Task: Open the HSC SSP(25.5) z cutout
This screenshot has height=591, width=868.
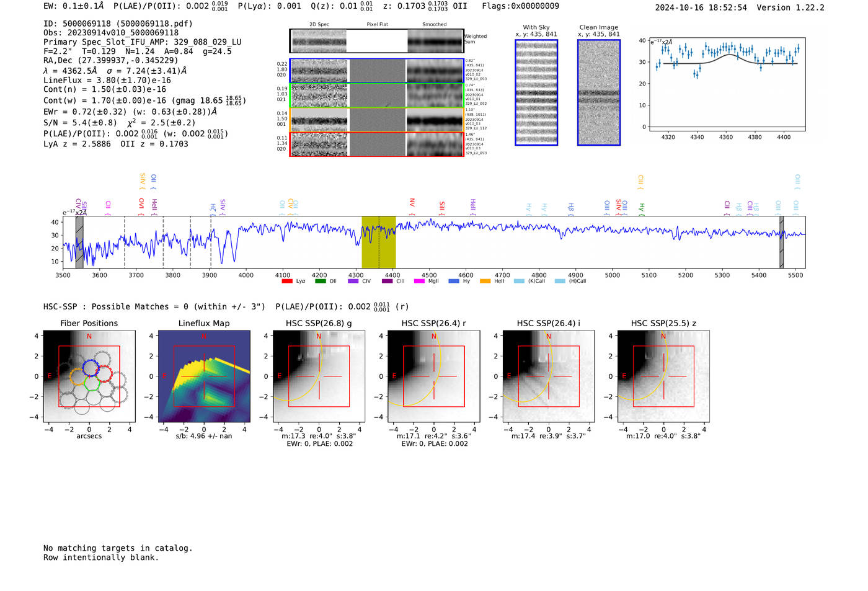Action: point(663,376)
